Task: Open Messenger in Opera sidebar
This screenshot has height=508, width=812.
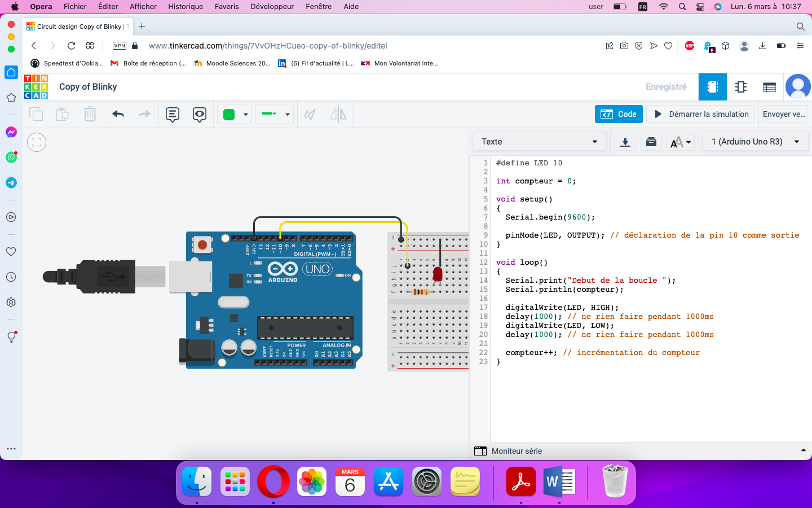Action: click(x=11, y=132)
